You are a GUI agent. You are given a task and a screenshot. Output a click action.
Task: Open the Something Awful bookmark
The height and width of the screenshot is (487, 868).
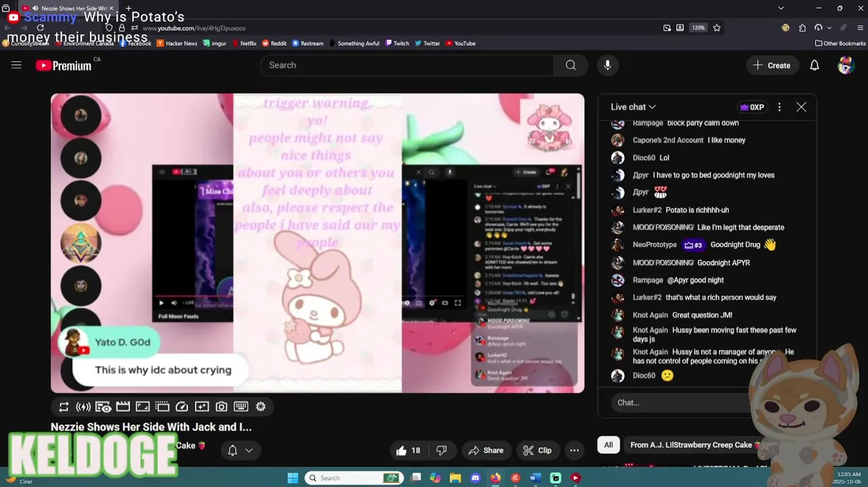pyautogui.click(x=355, y=43)
